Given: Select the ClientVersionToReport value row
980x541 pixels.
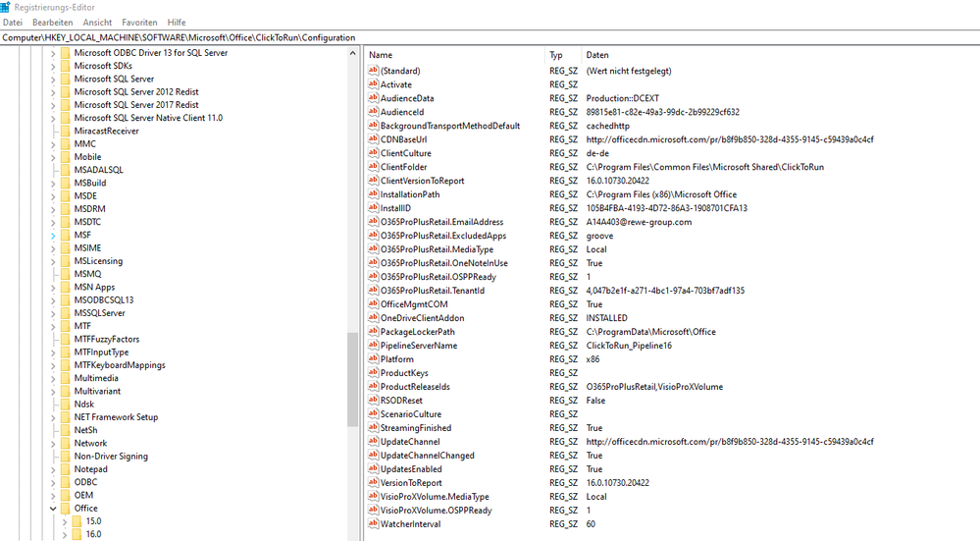Looking at the screenshot, I should 423,181.
